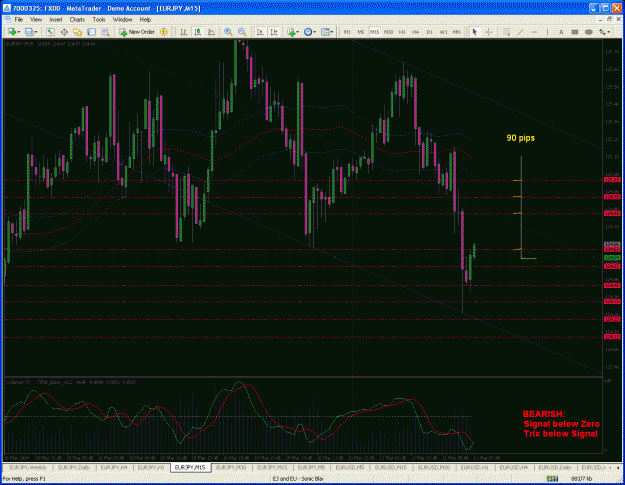Click the New Order button
Viewport: 625px width, 485px height.
pos(137,32)
